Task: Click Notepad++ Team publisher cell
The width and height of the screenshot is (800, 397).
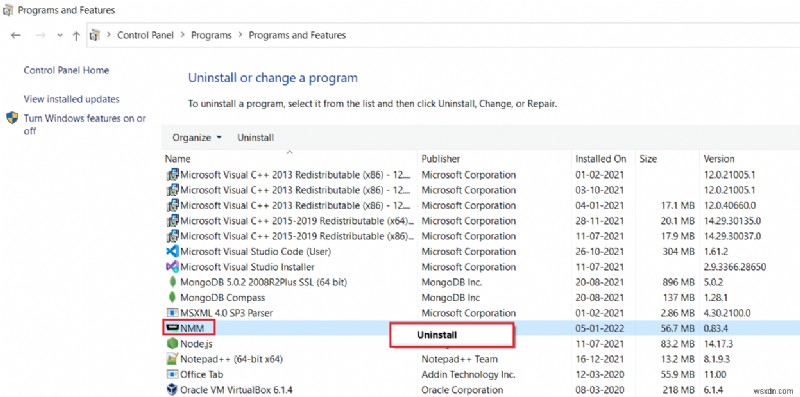Action: pos(459,359)
